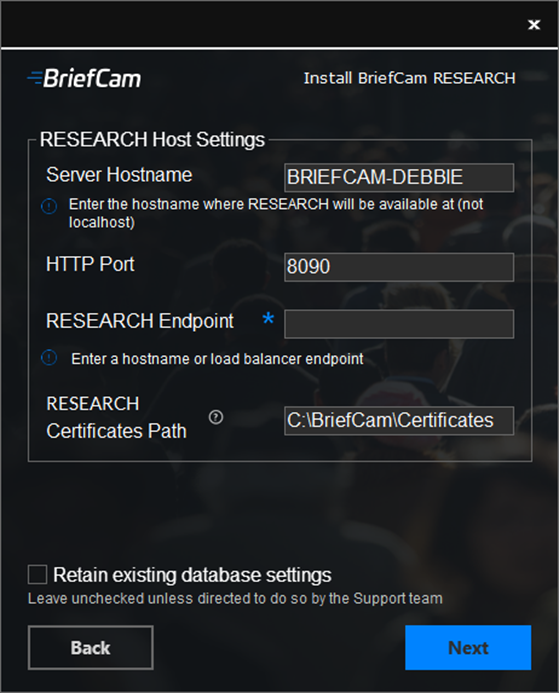559x693 pixels.
Task: Click the empty RESEARCH Endpoint field
Action: click(x=399, y=324)
